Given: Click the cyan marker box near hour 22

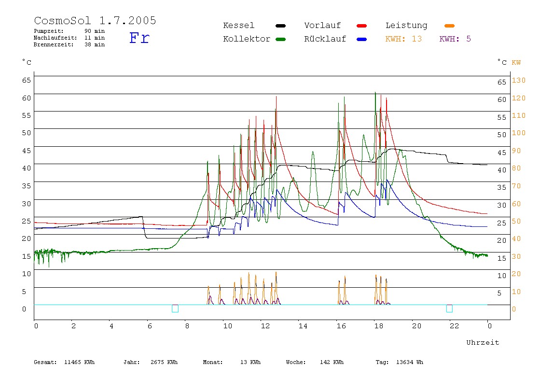Looking at the screenshot, I should point(449,308).
